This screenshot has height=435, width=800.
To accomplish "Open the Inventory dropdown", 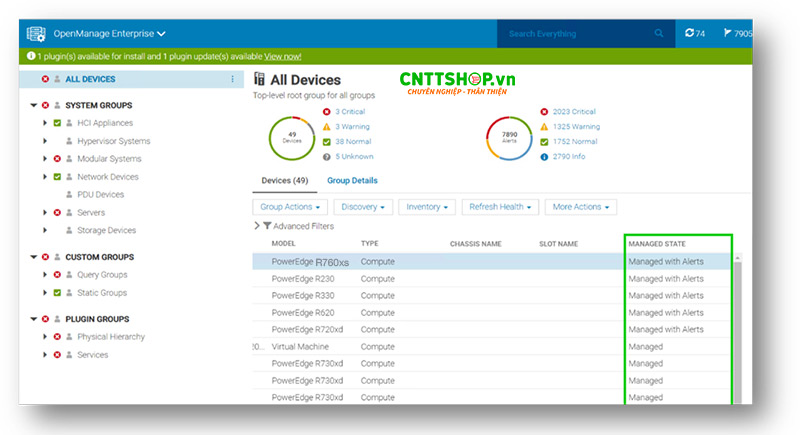I will click(x=427, y=207).
